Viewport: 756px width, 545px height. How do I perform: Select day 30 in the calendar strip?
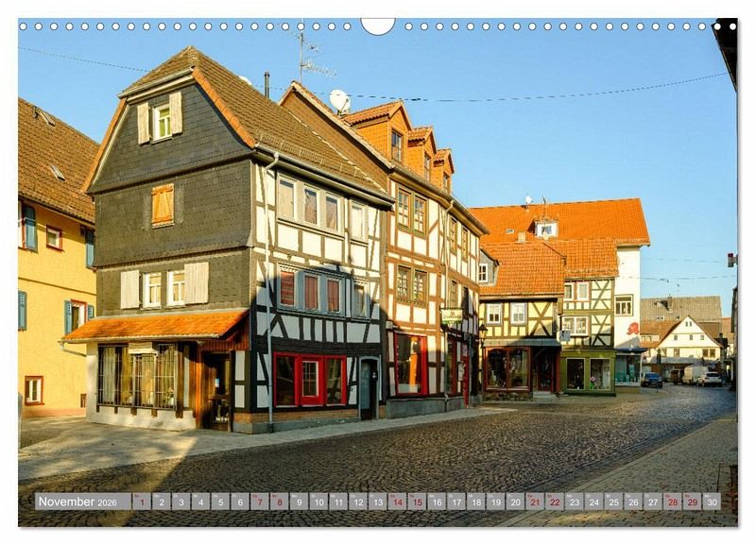point(713,502)
